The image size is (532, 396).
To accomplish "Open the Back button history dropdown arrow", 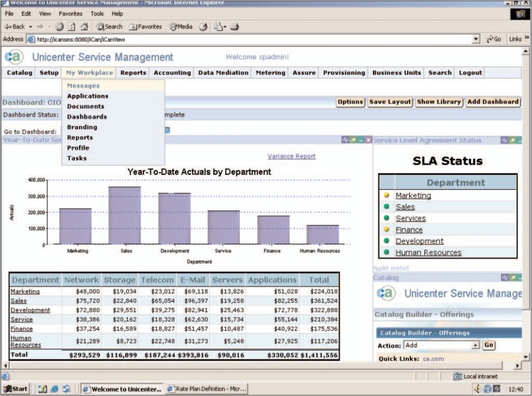I will coord(31,26).
